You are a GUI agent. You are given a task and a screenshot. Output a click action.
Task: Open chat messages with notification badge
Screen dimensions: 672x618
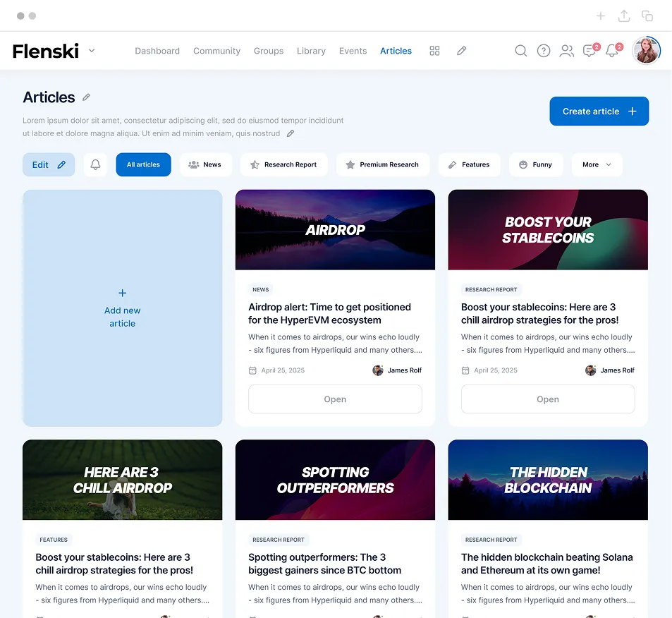589,51
